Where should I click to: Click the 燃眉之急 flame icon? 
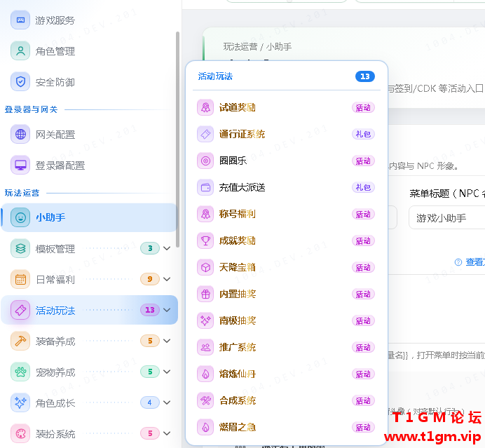(205, 427)
